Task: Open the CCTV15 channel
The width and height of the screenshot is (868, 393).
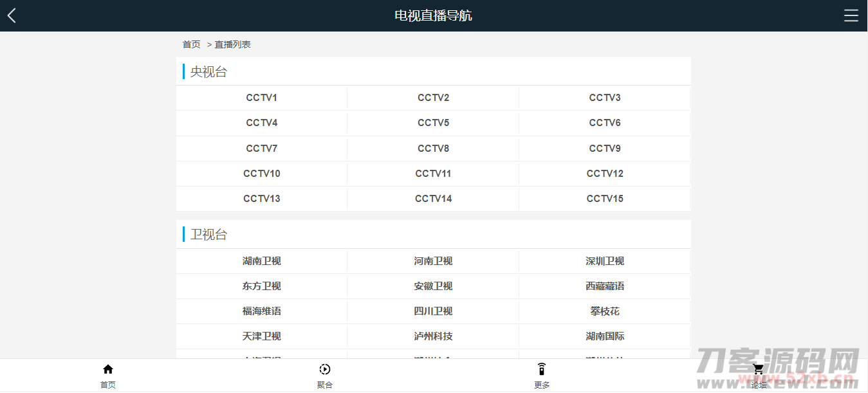Action: [x=604, y=198]
